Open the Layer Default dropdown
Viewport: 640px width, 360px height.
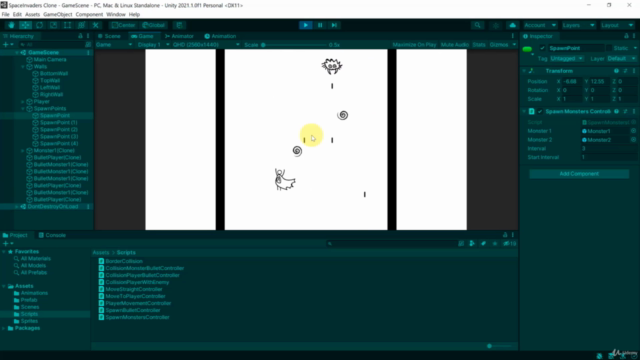[x=621, y=59]
